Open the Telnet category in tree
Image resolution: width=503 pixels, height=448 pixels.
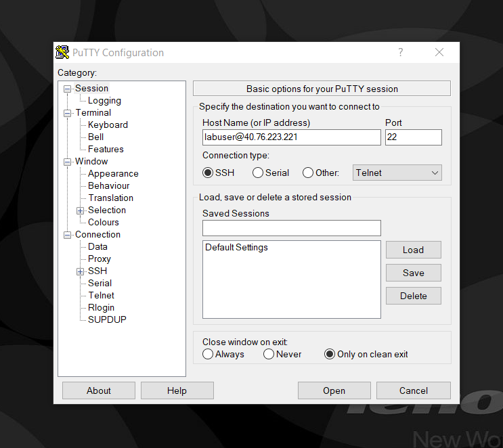[x=101, y=295]
